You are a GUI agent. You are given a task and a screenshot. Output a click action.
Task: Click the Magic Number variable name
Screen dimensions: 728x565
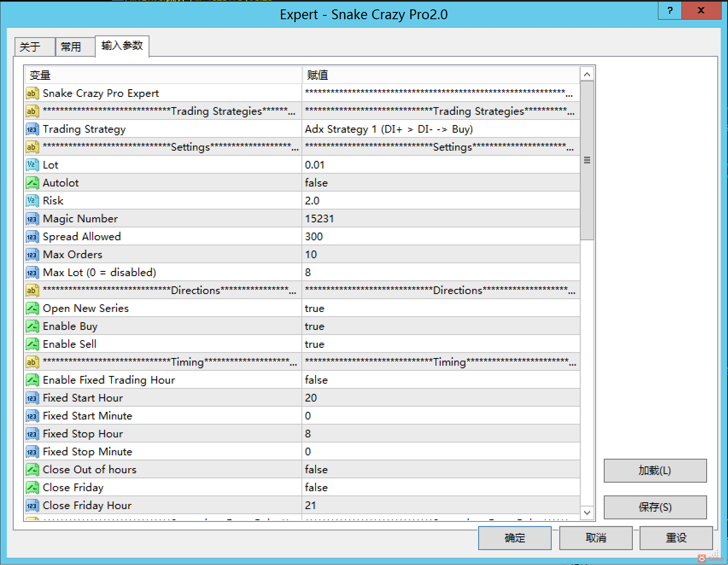80,219
